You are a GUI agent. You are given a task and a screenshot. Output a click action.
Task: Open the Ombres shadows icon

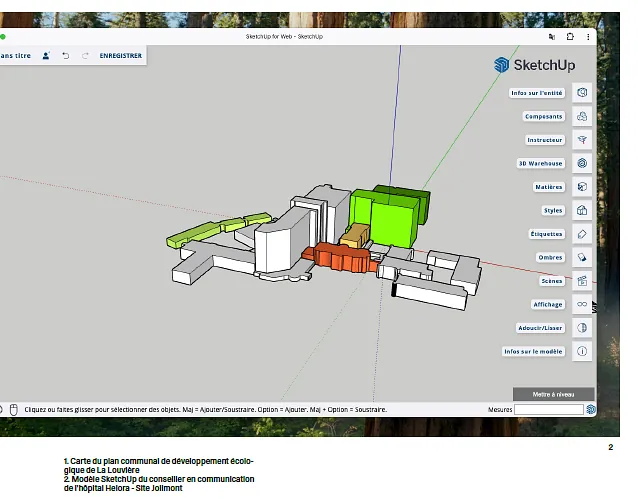click(582, 258)
